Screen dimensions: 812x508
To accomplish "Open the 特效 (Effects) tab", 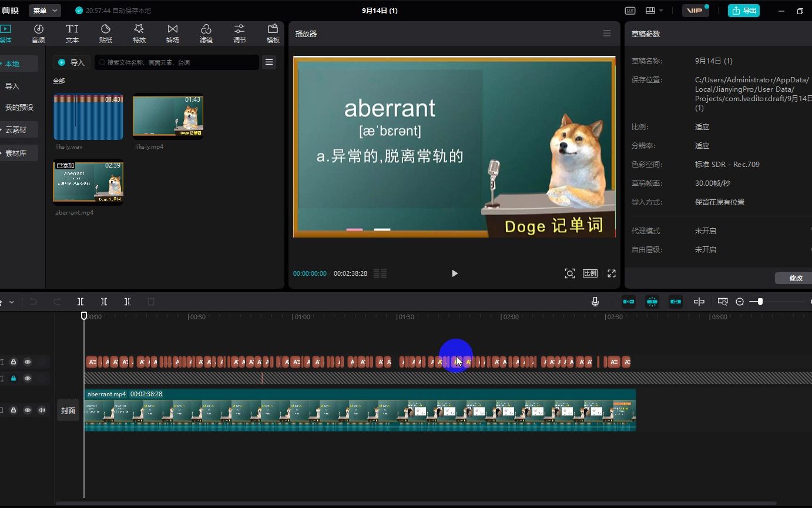I will pyautogui.click(x=139, y=34).
